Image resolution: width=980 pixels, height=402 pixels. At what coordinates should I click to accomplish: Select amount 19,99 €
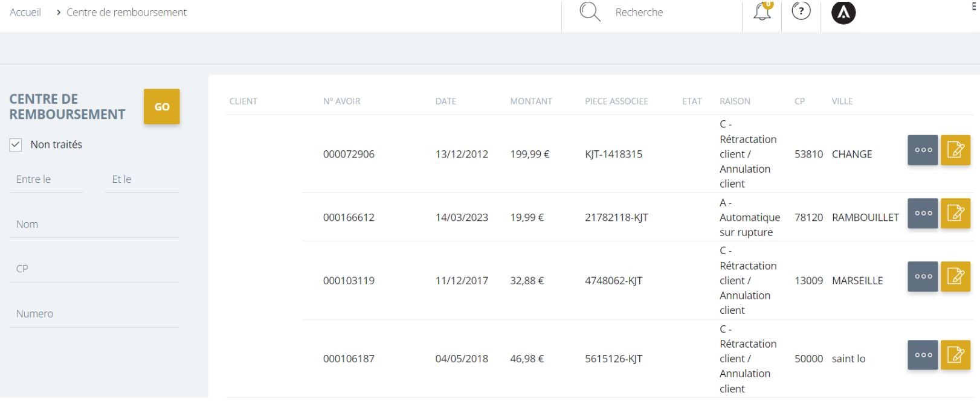click(x=527, y=218)
